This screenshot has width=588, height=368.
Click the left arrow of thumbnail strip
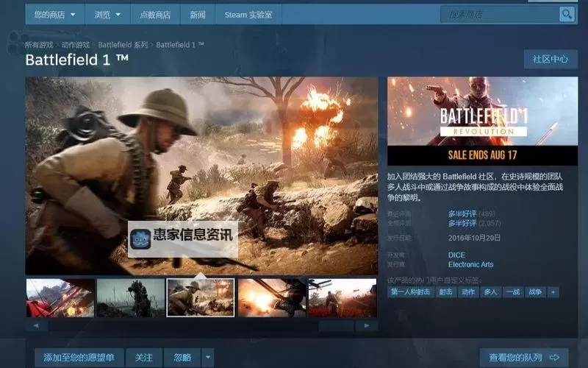pos(36,325)
